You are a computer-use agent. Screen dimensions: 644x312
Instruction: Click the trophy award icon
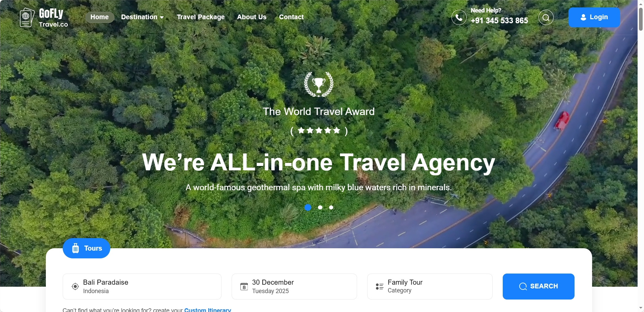tap(319, 84)
